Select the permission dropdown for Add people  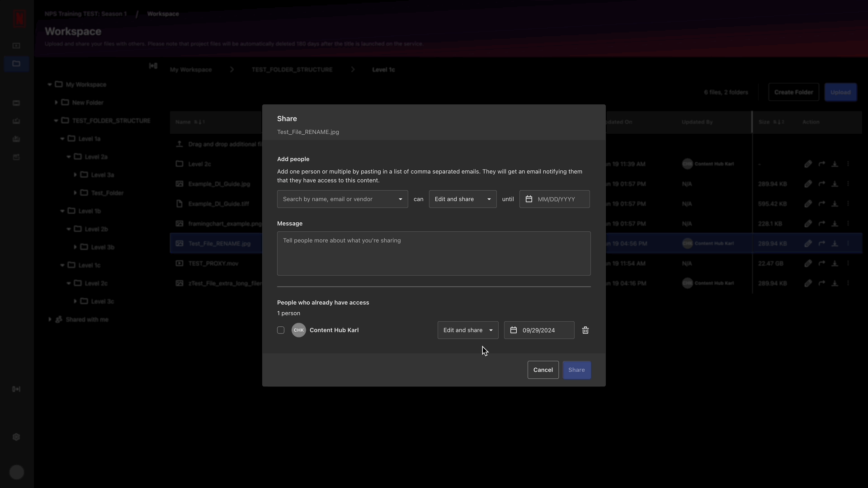click(x=462, y=198)
